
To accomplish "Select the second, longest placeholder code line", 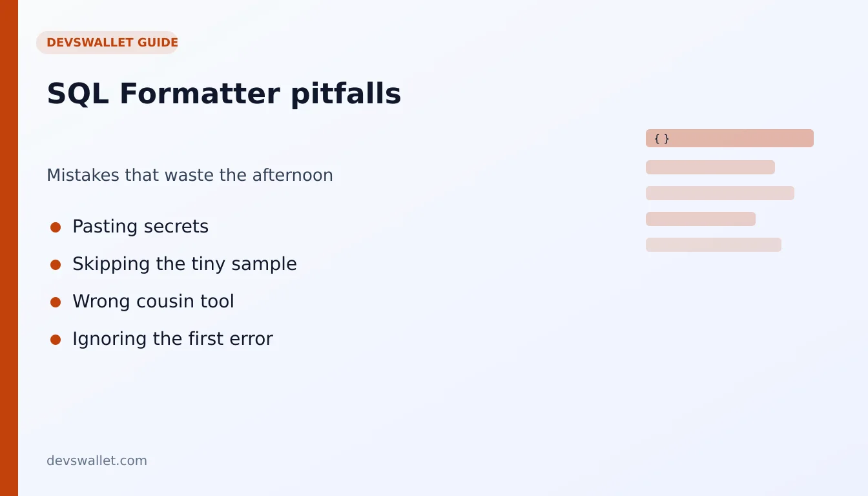I will (x=720, y=193).
